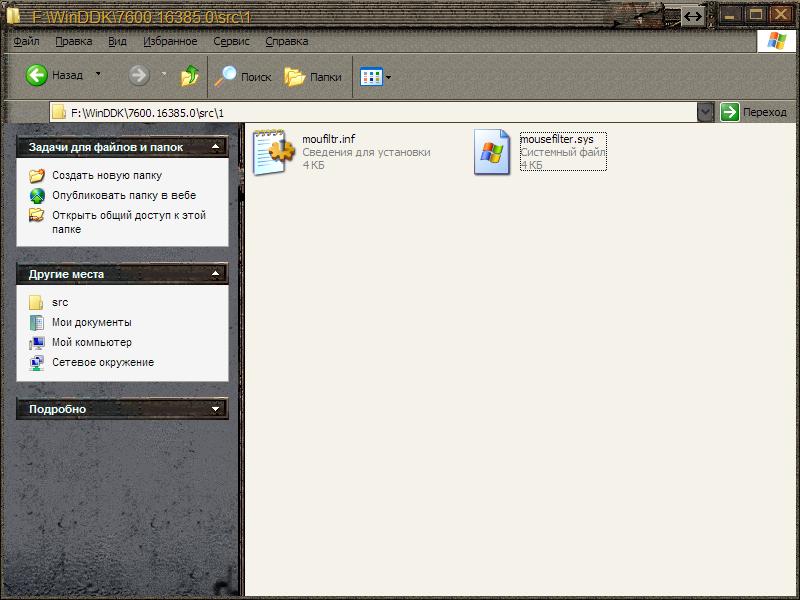
Task: Click the mousefilter.sys file name
Action: [557, 139]
